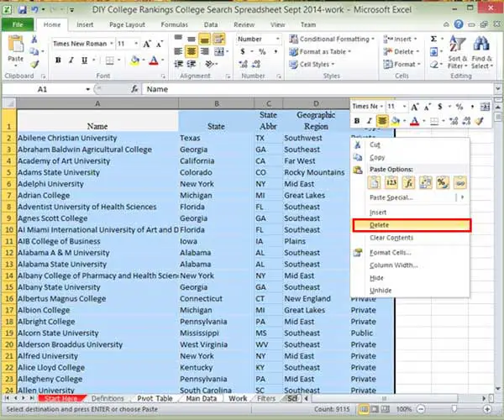
Task: Toggle Bottom Align in the ribbon
Action: pos(204,39)
